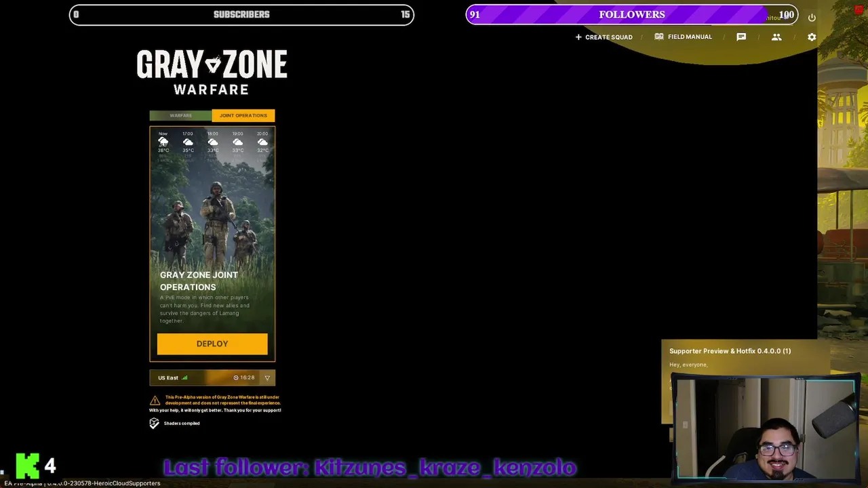Click the 20:00 weather cloud icon

pos(262,142)
